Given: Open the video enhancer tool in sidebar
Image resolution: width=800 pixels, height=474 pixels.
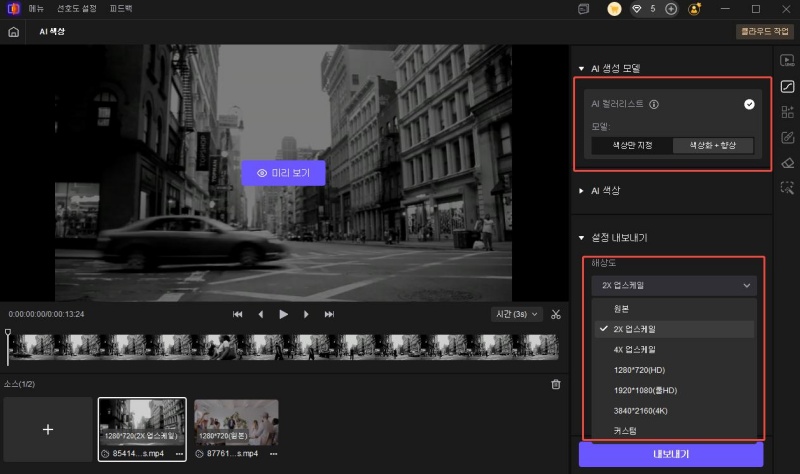Looking at the screenshot, I should (787, 62).
